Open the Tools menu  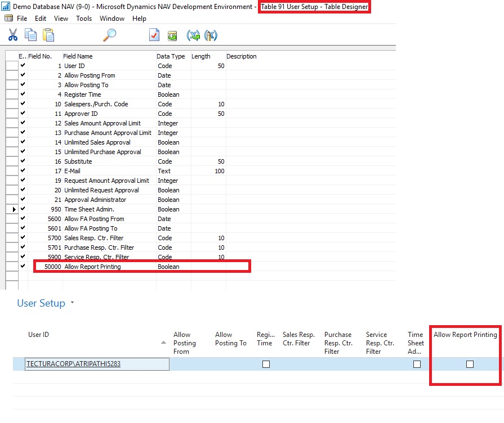[x=84, y=19]
